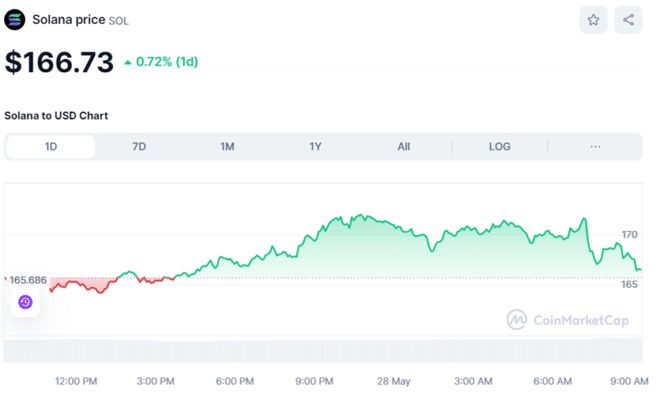Select the 1D time range tab
660x398 pixels.
[x=51, y=147]
